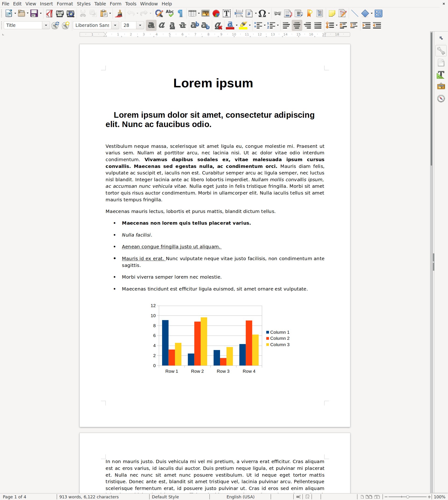Open the Format menu
This screenshot has height=500, width=448.
(65, 4)
